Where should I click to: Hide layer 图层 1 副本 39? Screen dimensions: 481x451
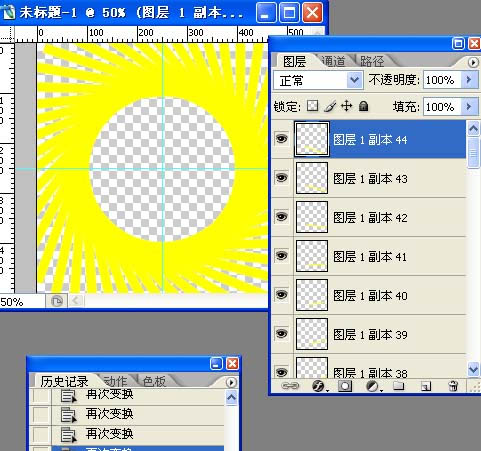[x=282, y=334]
